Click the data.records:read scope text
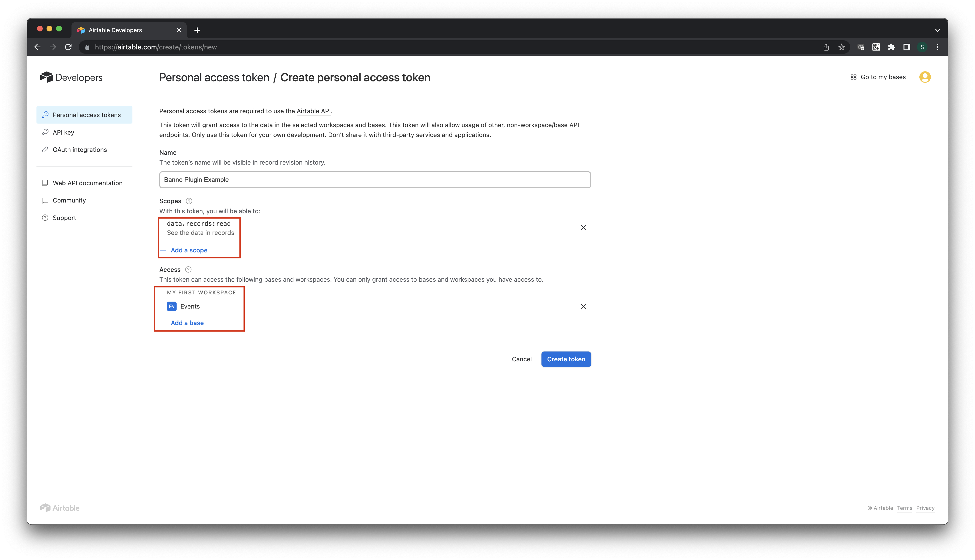The width and height of the screenshot is (975, 560). click(x=199, y=223)
